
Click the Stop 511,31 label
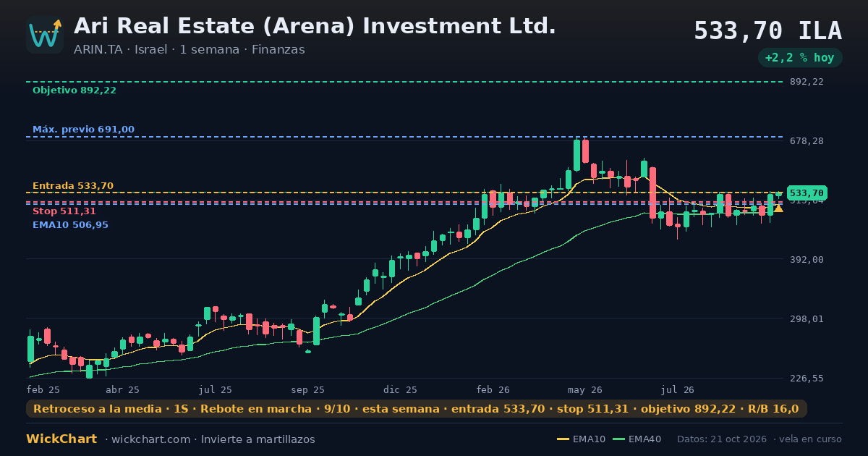coord(64,211)
